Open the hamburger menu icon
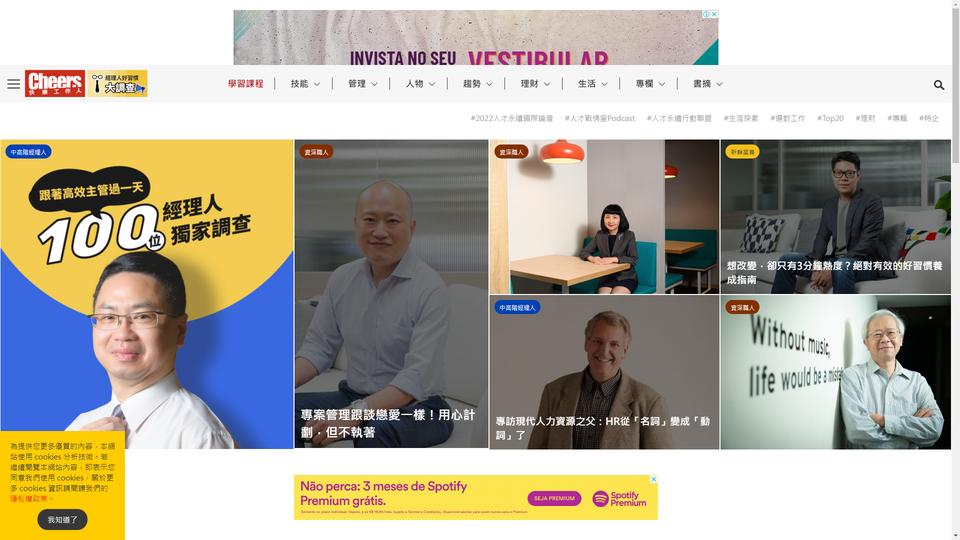The image size is (960, 540). point(13,84)
